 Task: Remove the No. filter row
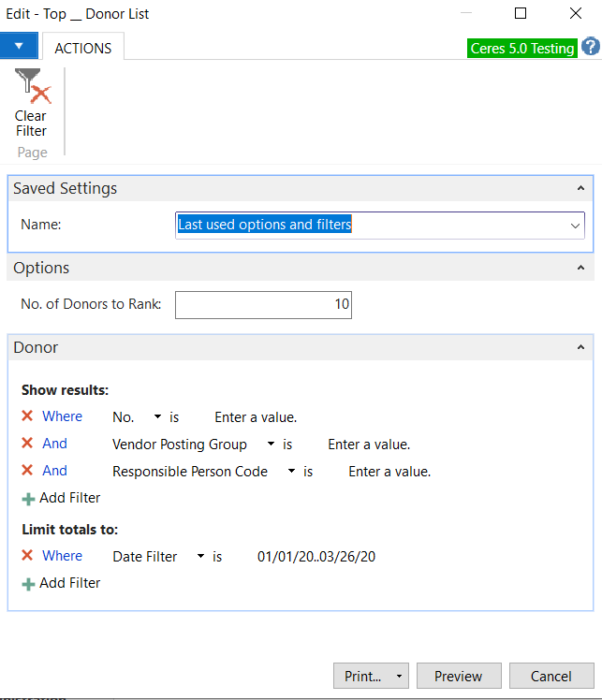[x=27, y=416]
